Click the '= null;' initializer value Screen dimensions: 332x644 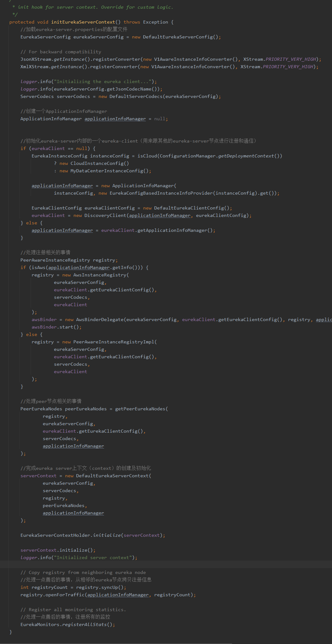click(158, 119)
